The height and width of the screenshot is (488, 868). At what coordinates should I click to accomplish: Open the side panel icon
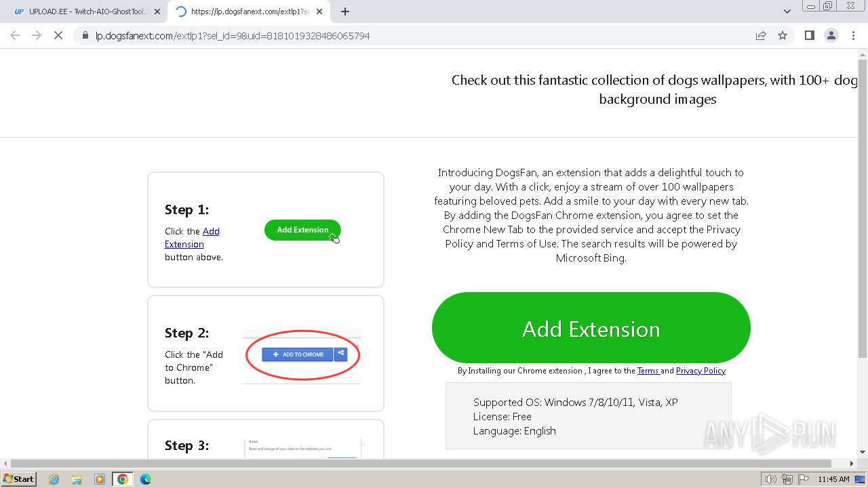point(809,35)
